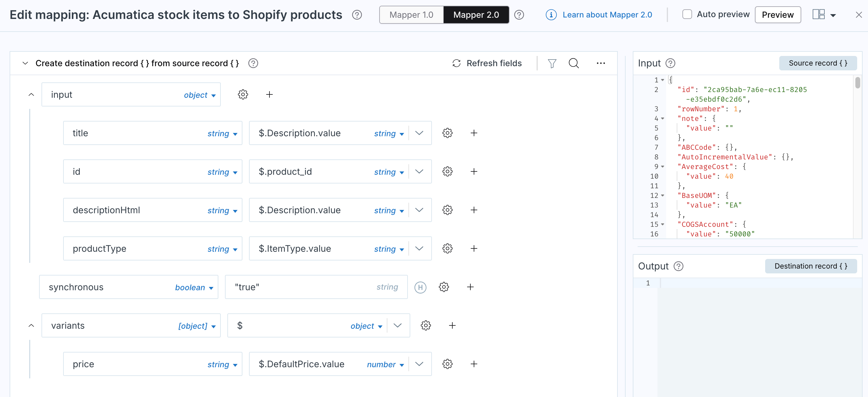868x397 pixels.
Task: Click the "true" hard-coded value field
Action: tap(316, 287)
